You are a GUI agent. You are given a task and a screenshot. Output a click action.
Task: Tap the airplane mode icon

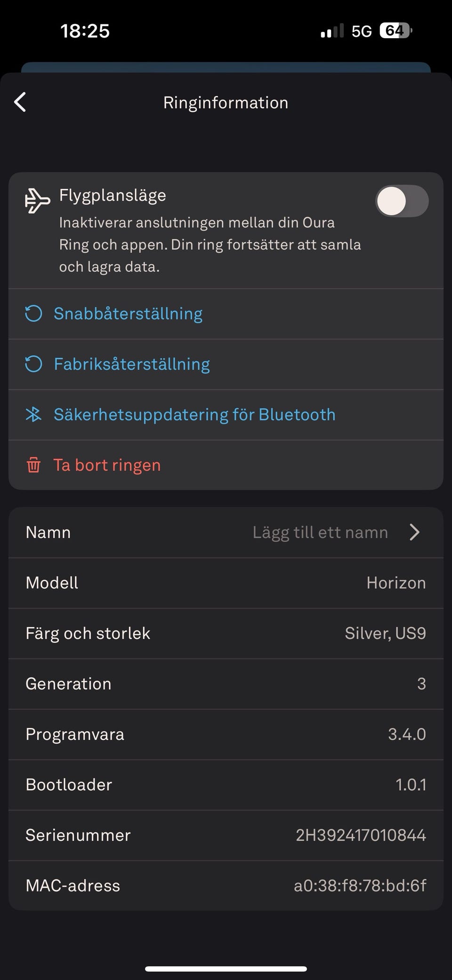[37, 201]
